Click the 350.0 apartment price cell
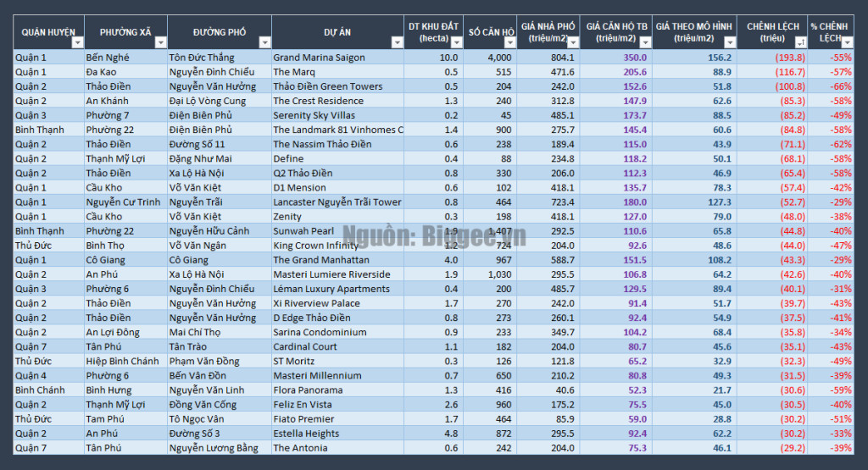 pyautogui.click(x=615, y=58)
